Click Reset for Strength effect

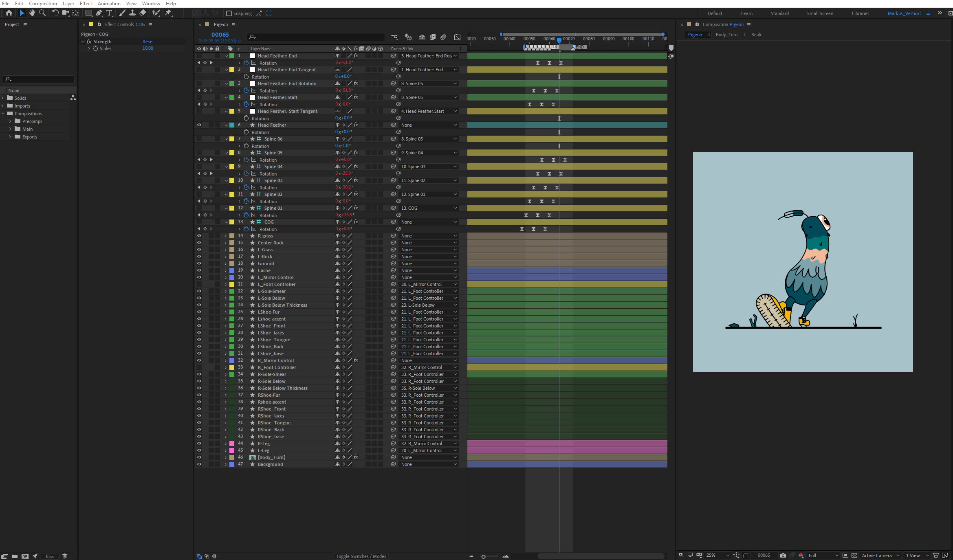148,42
